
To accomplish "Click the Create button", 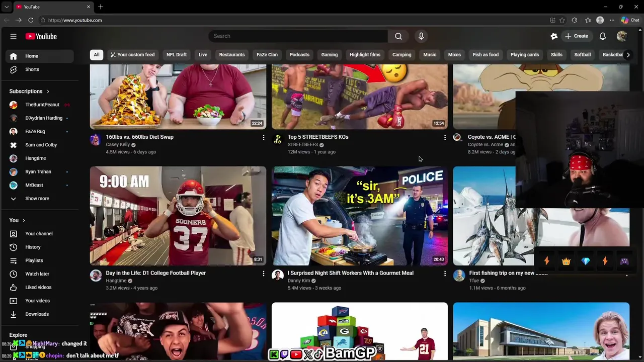I will click(x=576, y=36).
